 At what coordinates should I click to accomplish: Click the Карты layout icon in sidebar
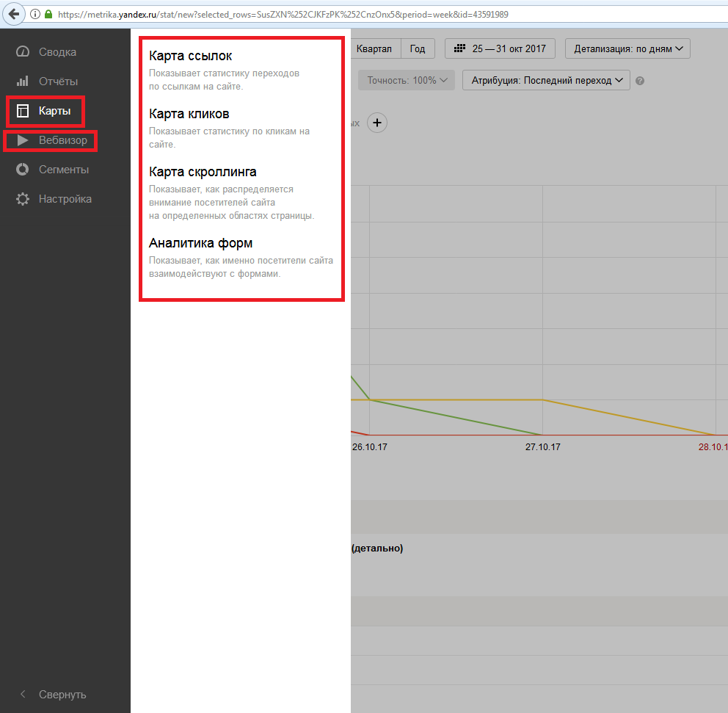point(22,111)
